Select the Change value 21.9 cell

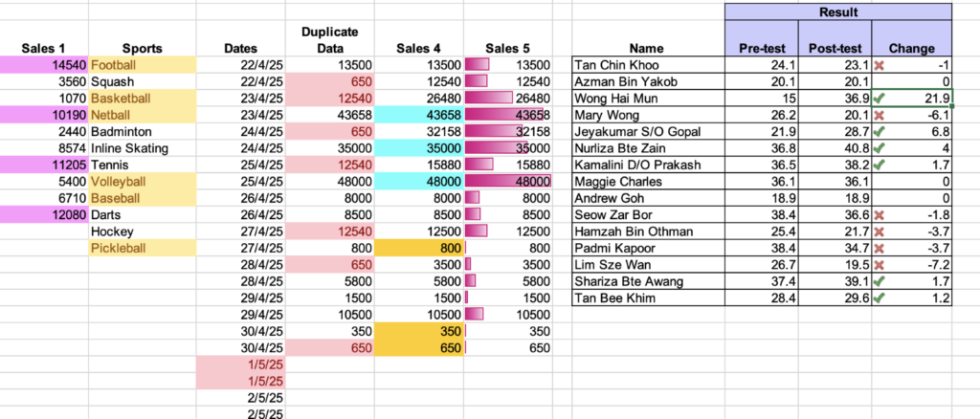912,99
